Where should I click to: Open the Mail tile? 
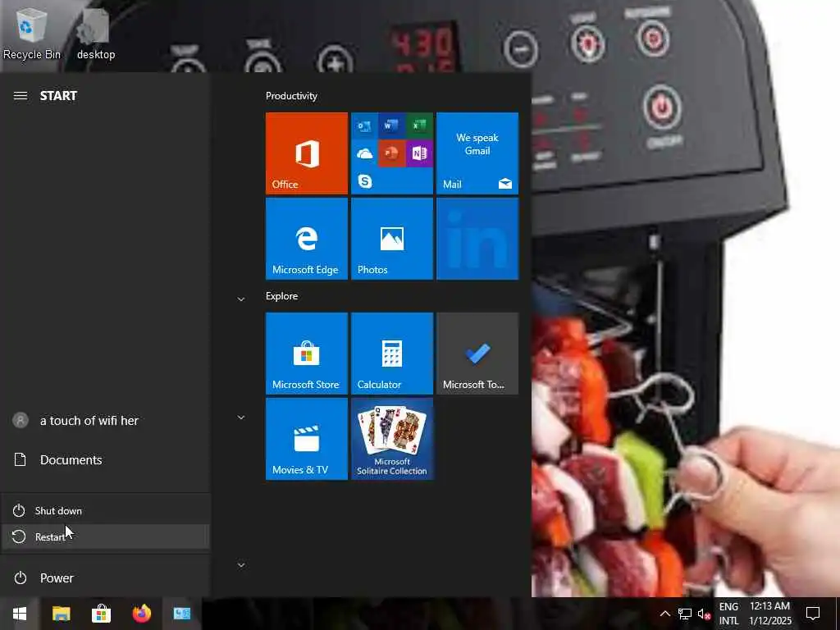477,153
